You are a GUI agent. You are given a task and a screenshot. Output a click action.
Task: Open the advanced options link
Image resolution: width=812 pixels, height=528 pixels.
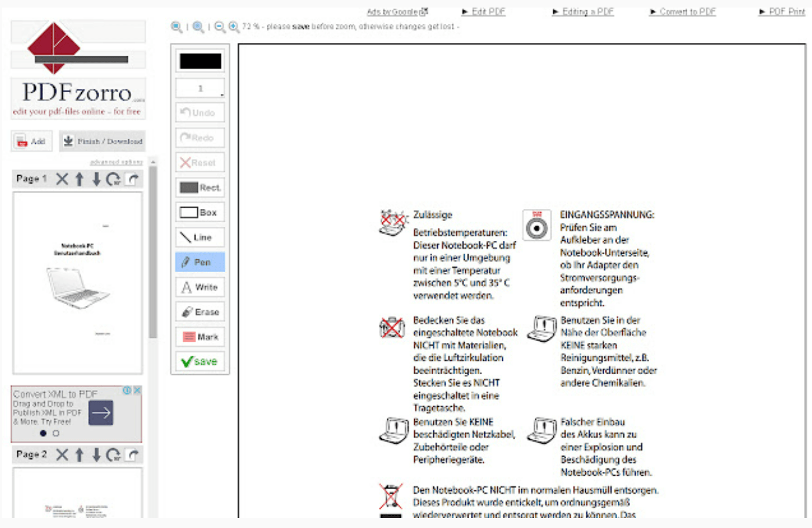(116, 162)
